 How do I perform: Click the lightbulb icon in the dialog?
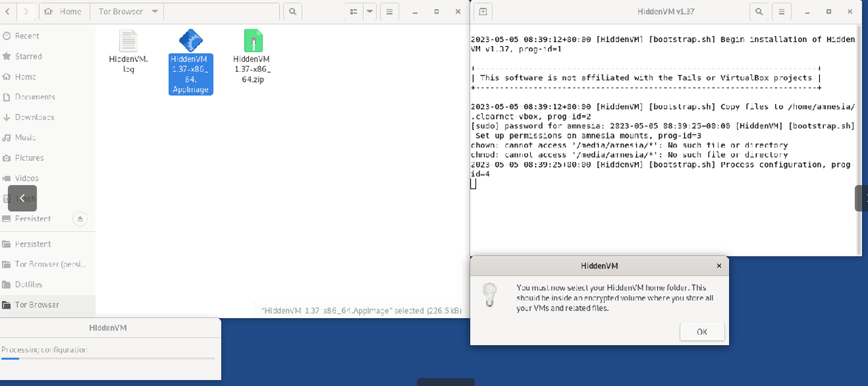point(489,296)
